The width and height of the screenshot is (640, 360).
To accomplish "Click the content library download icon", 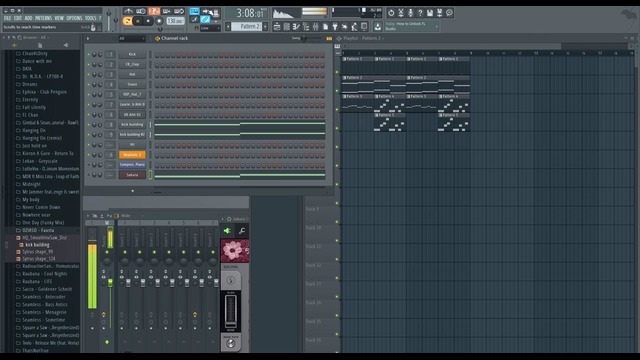I will tap(378, 27).
